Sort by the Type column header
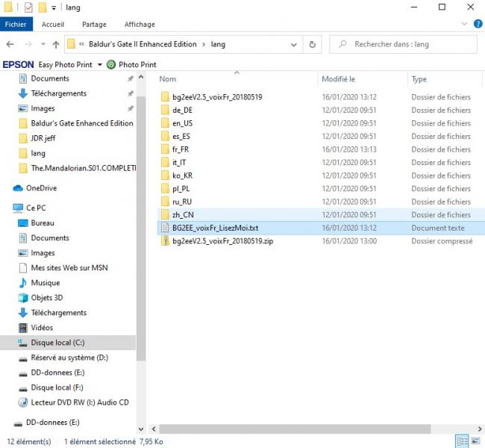485x448 pixels. (419, 79)
